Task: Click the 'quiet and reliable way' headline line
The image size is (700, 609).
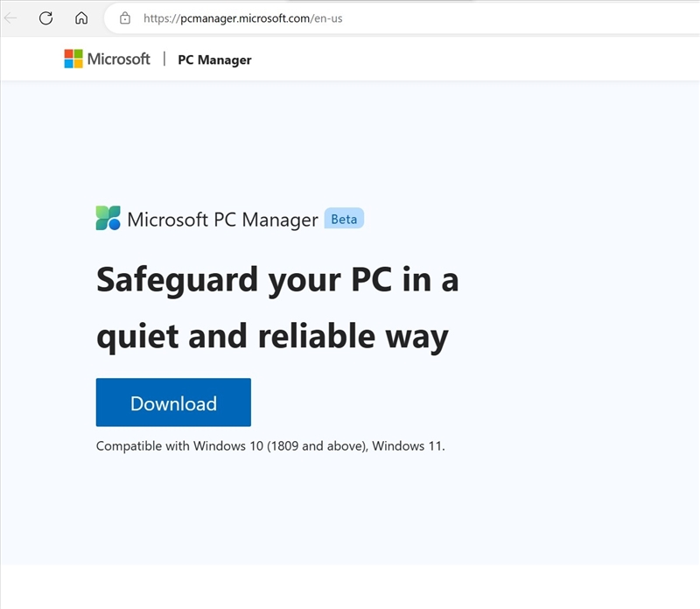Action: pos(272,335)
